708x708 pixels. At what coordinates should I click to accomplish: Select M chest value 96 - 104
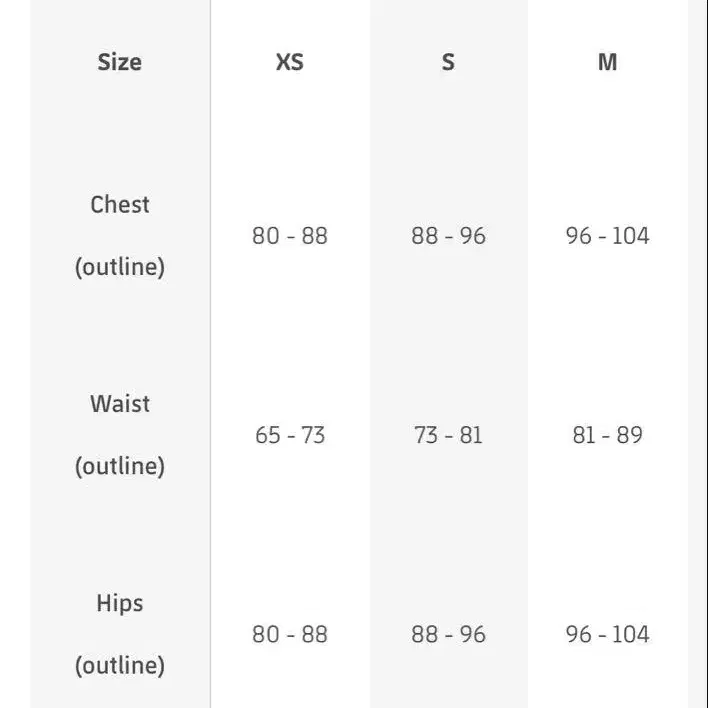coord(607,236)
